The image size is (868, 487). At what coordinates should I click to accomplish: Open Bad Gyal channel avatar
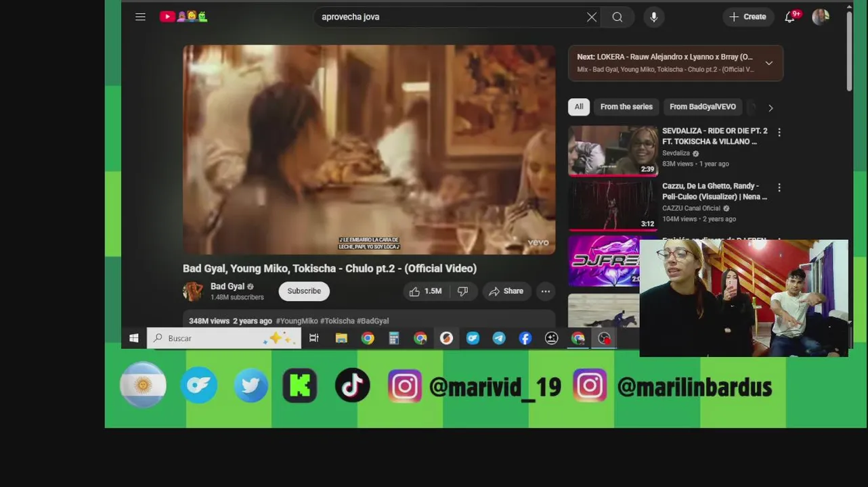coord(193,292)
